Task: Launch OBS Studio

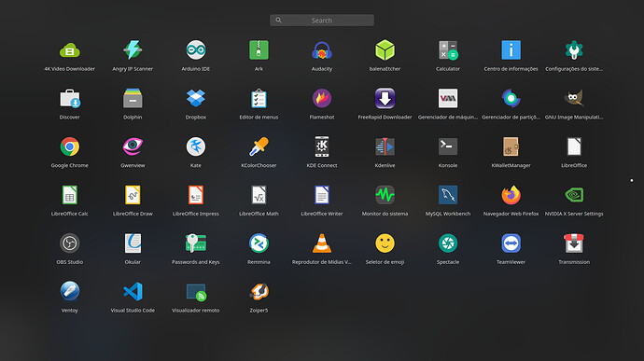Action: pos(69,243)
